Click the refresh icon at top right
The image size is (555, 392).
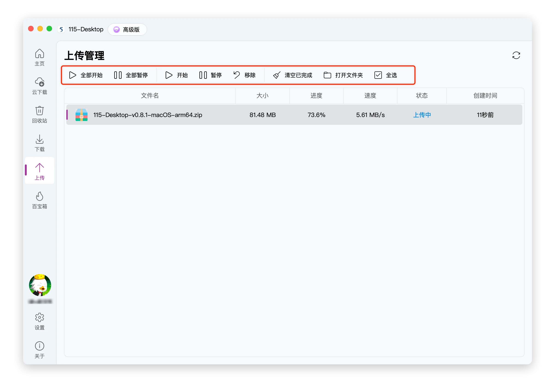point(516,55)
